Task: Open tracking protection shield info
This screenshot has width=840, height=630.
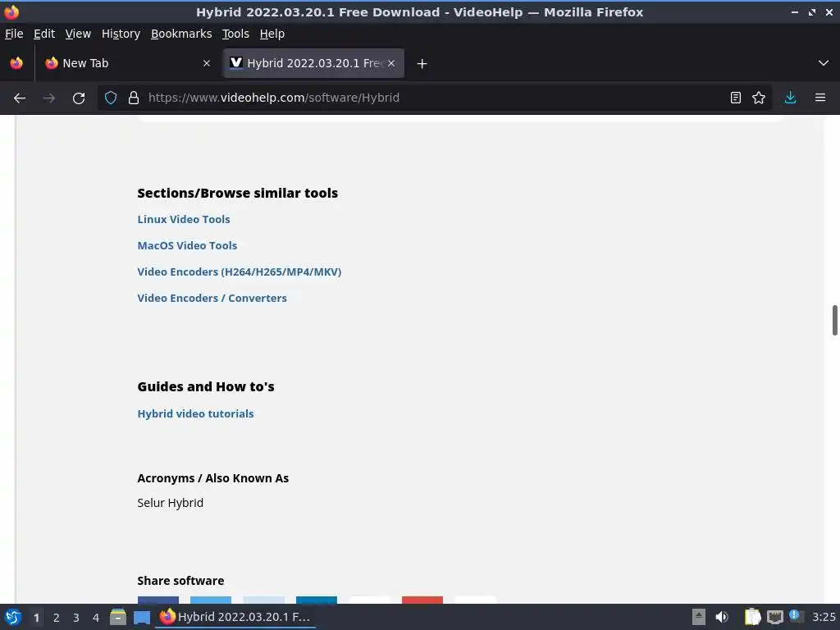Action: pyautogui.click(x=111, y=98)
